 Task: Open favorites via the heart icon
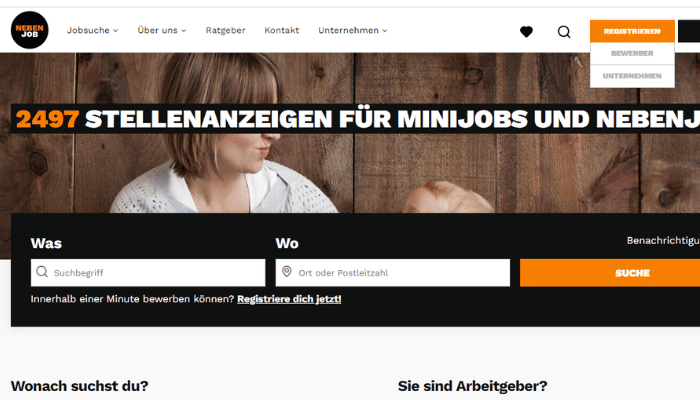click(526, 32)
